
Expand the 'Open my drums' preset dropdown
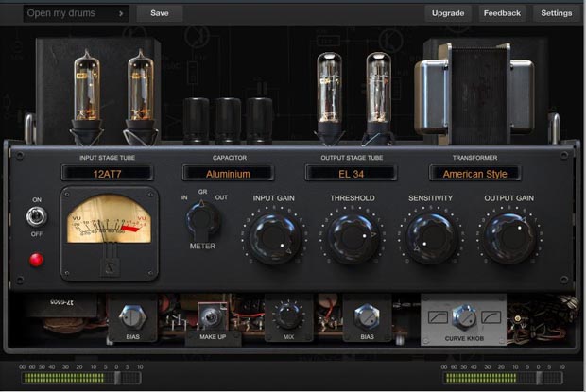(76, 13)
